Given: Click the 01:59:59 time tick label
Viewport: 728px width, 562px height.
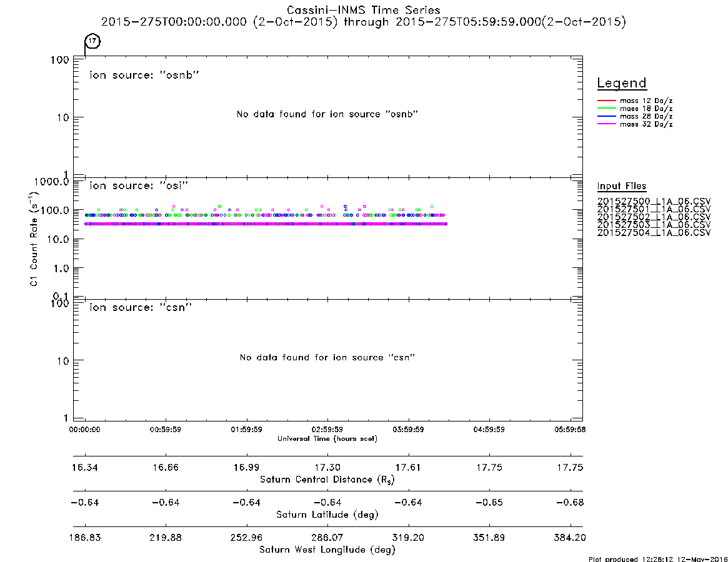Looking at the screenshot, I should (x=247, y=430).
